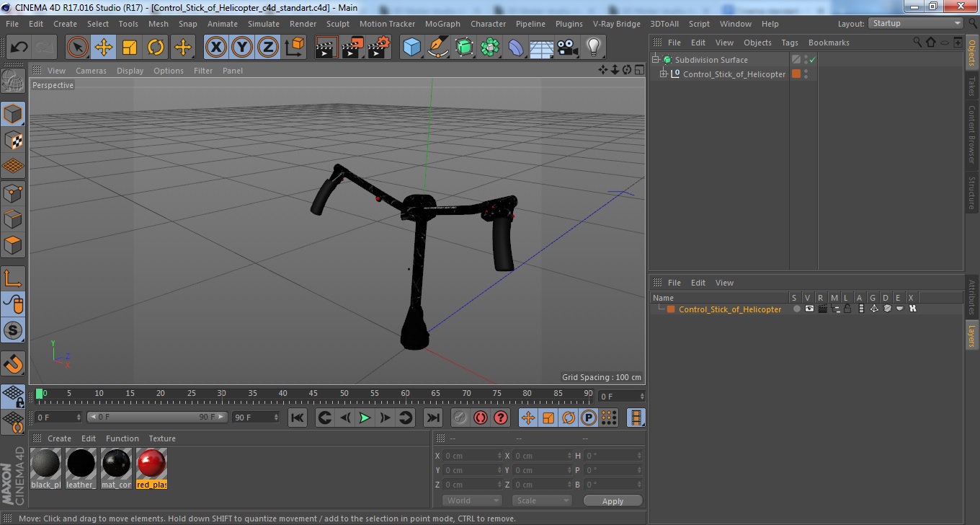Viewport: 980px width, 525px height.
Task: Click the current frame 0 F field
Action: (x=621, y=397)
